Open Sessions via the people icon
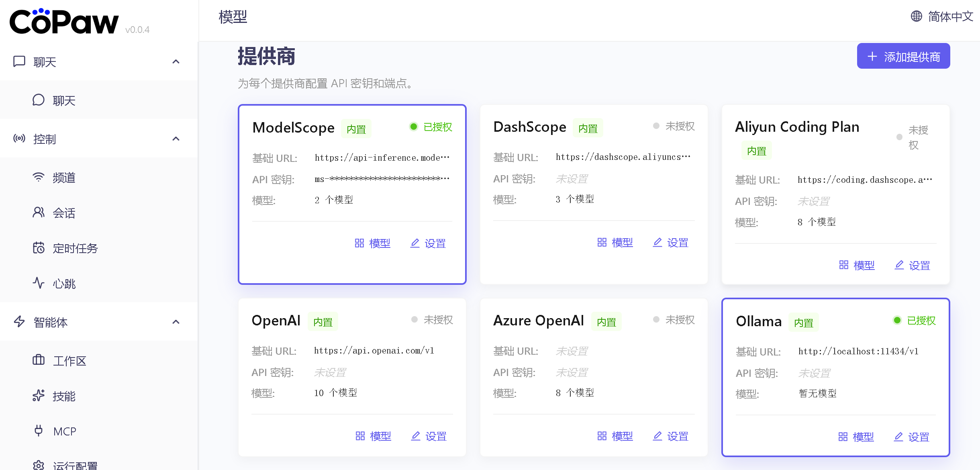 [x=39, y=213]
